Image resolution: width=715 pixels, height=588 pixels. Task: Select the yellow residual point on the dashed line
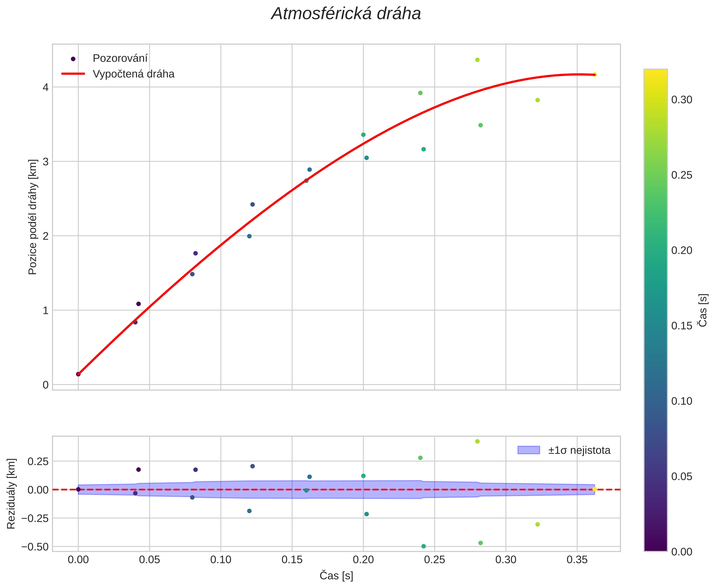[594, 489]
